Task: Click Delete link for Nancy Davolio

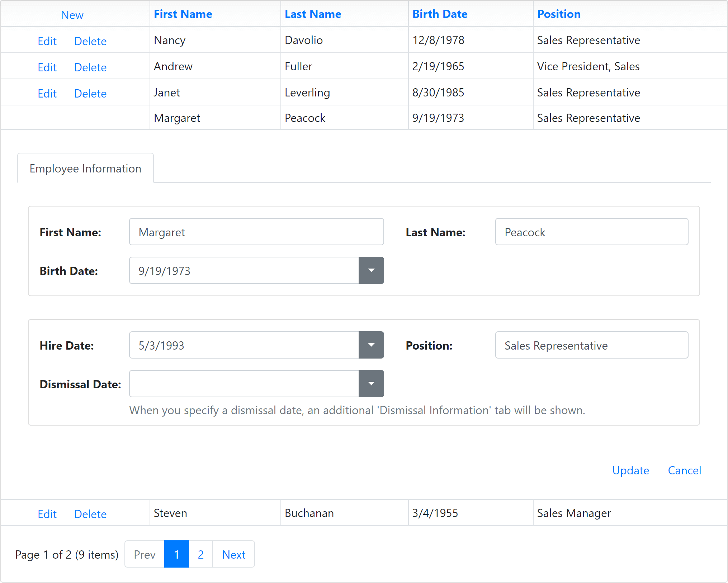Action: click(x=90, y=40)
